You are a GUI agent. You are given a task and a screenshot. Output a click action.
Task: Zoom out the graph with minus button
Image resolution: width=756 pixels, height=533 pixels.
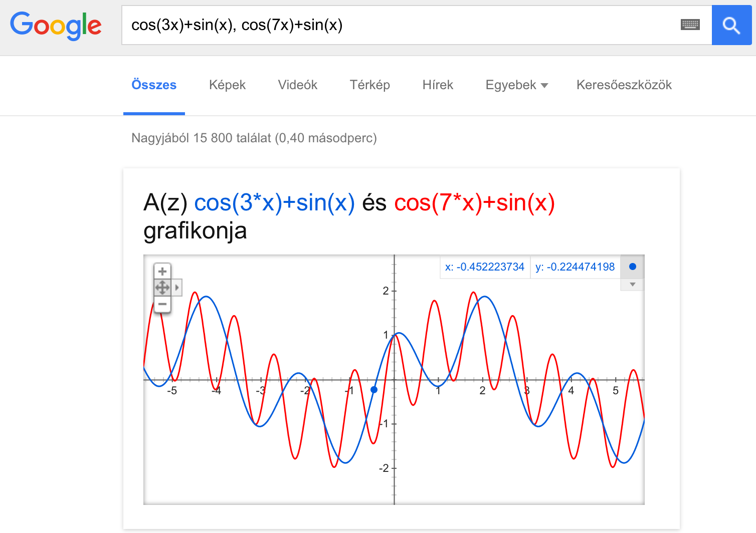162,304
